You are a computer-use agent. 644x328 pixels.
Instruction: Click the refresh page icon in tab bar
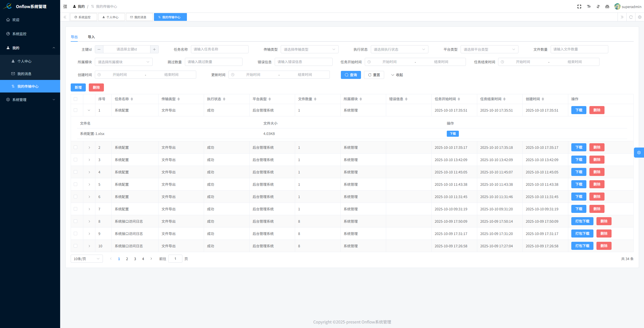pos(631,17)
